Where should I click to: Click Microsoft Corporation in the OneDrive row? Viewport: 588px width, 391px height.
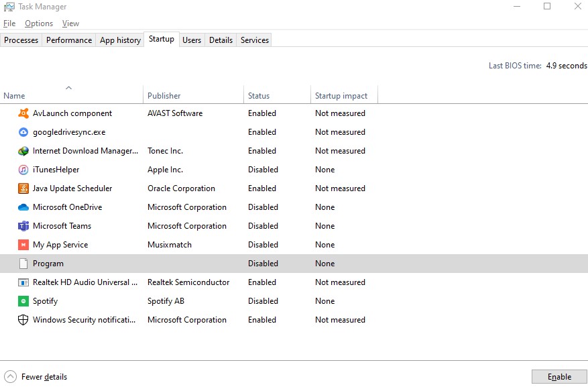(x=187, y=207)
